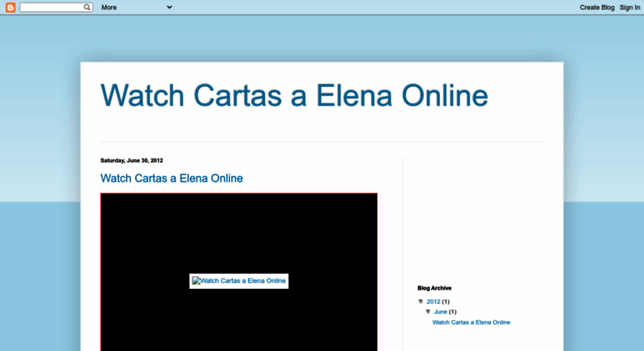
Task: Click the Blog Archive heading
Action: click(434, 288)
